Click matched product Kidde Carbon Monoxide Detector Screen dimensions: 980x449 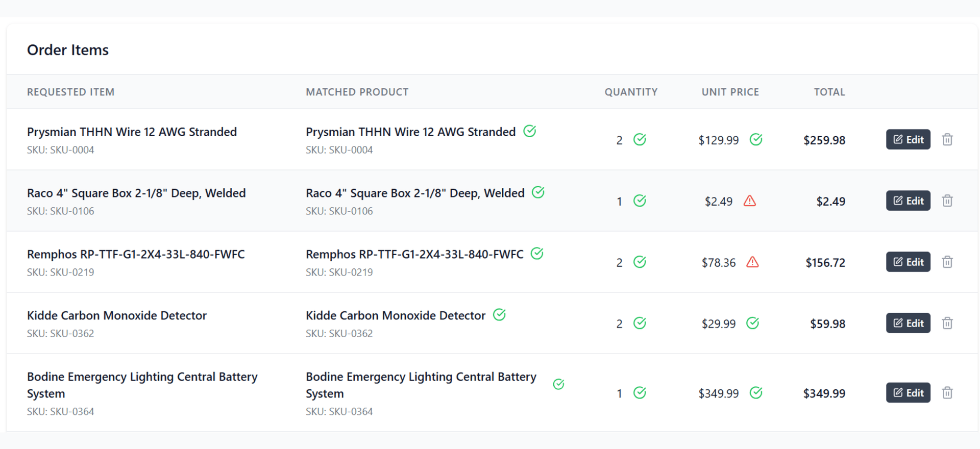click(396, 315)
